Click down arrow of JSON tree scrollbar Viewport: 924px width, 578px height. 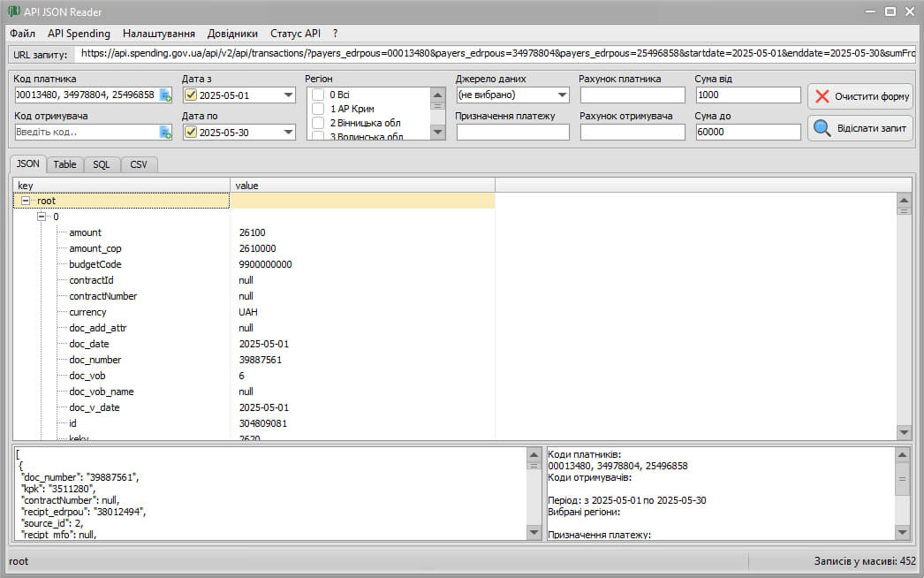tap(904, 432)
